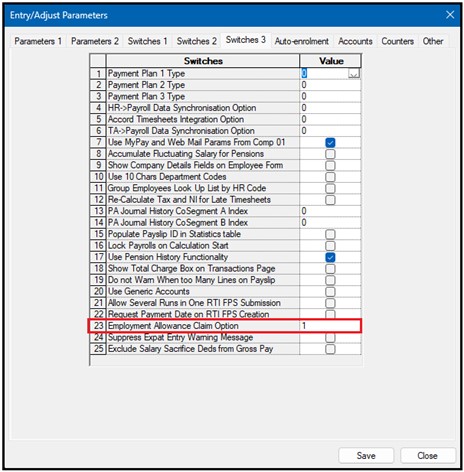
Task: Check Use Generic Accounts option
Action: tap(330, 292)
